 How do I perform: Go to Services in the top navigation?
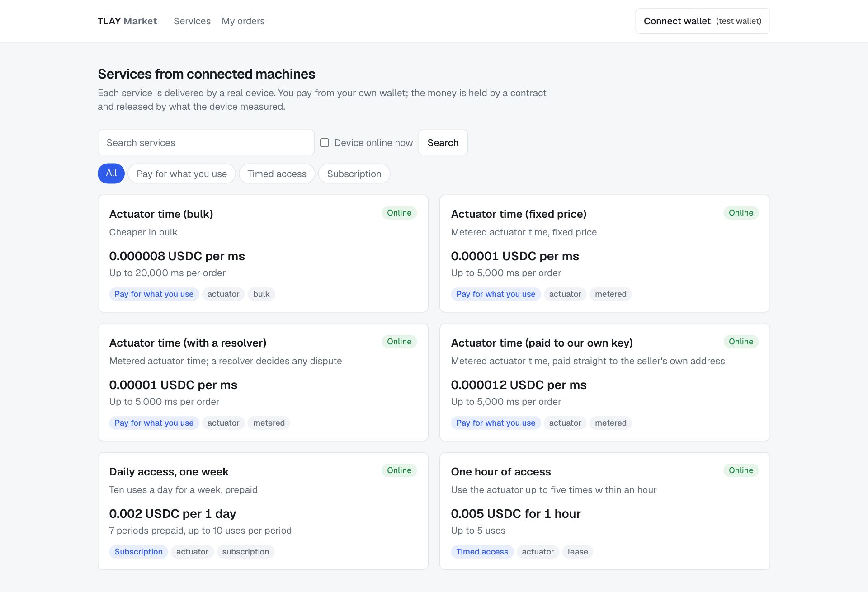click(192, 21)
